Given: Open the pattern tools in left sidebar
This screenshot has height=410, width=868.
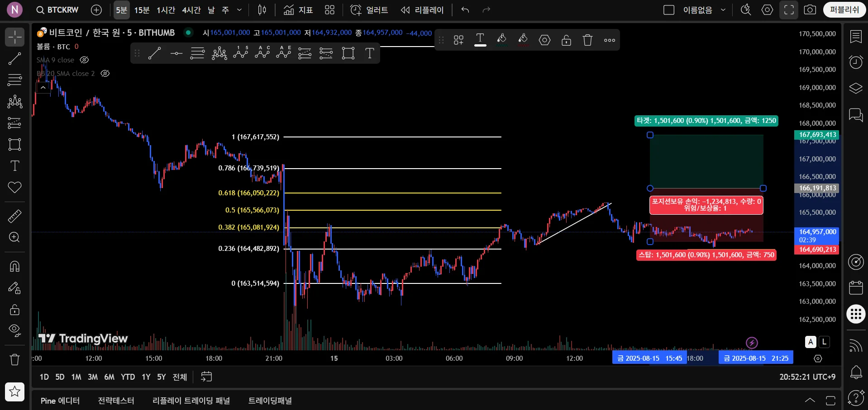Looking at the screenshot, I should (x=14, y=102).
